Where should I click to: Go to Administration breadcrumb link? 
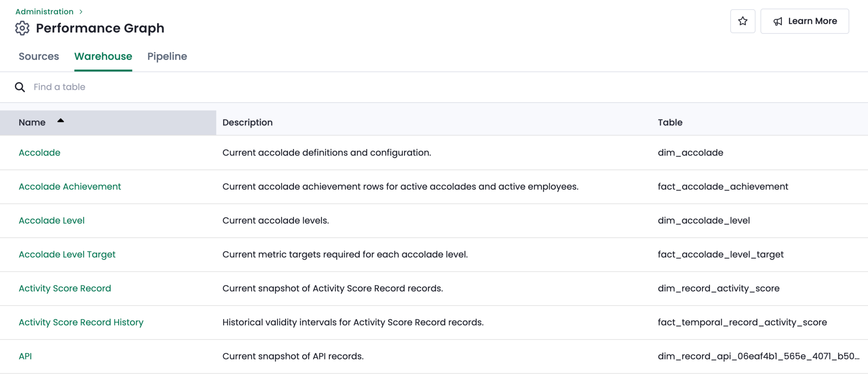44,12
